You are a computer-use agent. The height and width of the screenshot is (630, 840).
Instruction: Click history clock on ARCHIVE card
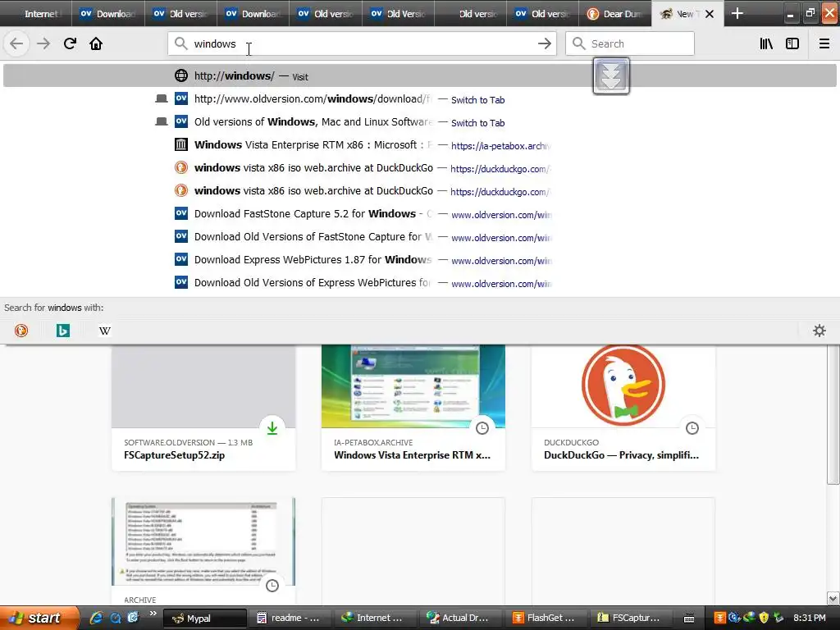coord(272,586)
